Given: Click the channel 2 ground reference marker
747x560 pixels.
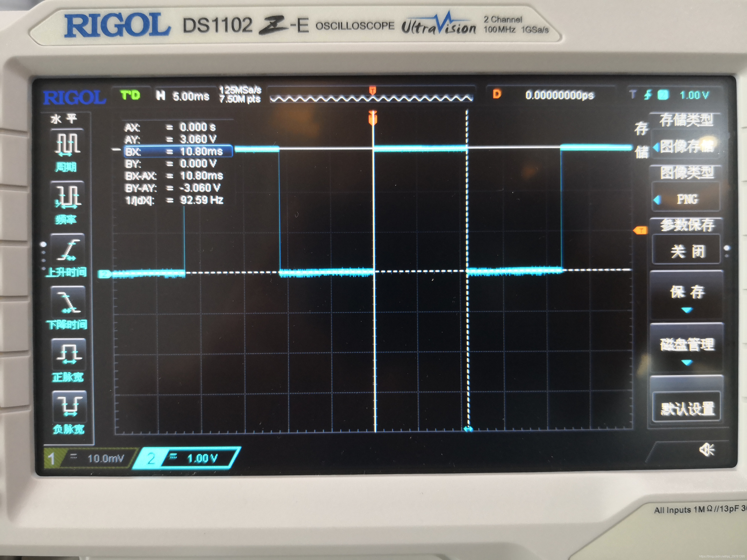Looking at the screenshot, I should [105, 274].
